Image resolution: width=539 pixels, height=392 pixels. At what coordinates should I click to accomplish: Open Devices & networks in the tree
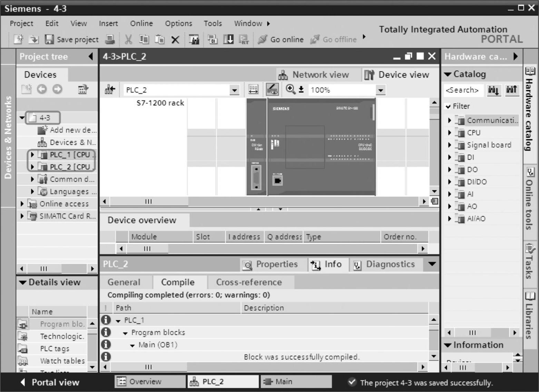(67, 142)
